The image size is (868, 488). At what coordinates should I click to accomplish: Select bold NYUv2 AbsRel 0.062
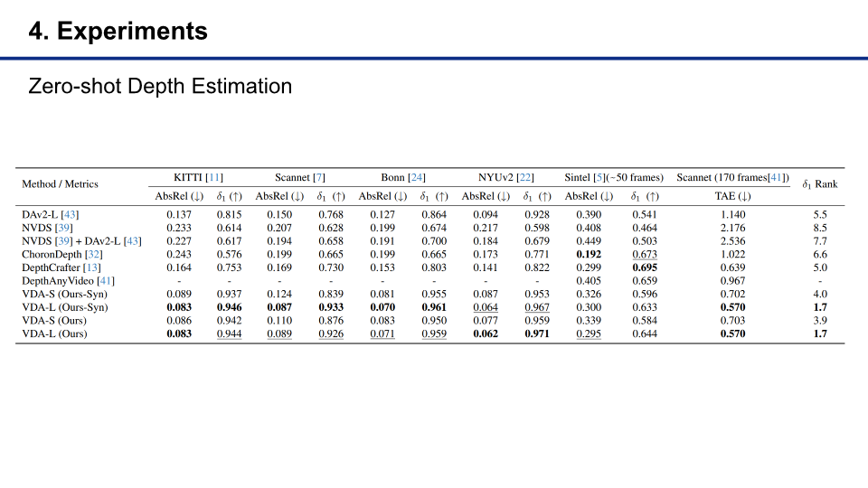(486, 333)
